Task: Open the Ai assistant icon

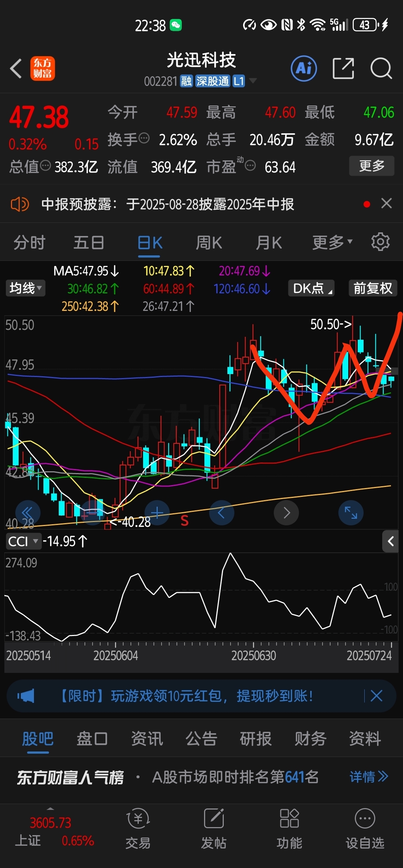Action: (304, 68)
